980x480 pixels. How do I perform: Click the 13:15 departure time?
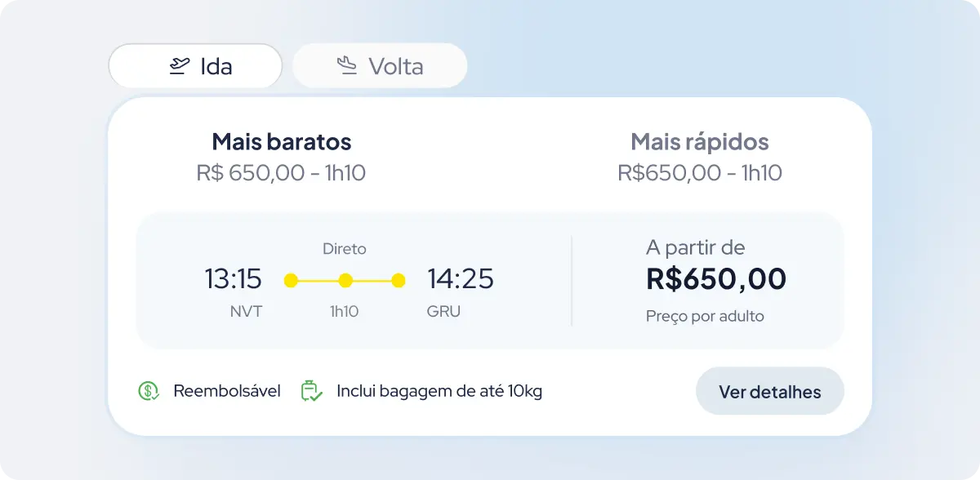point(233,279)
